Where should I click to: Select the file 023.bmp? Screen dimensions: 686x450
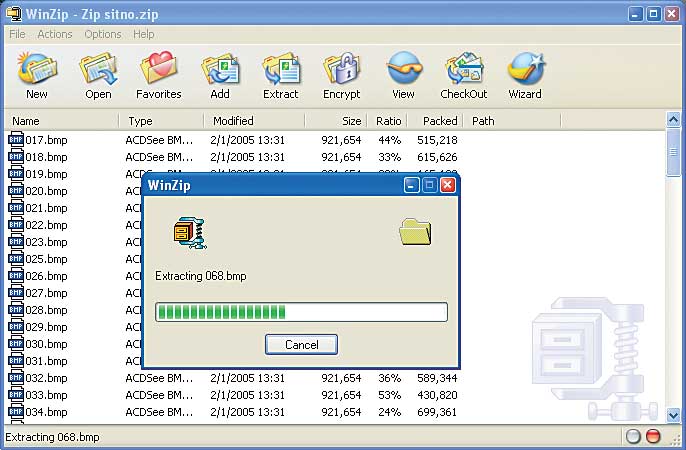(x=46, y=242)
